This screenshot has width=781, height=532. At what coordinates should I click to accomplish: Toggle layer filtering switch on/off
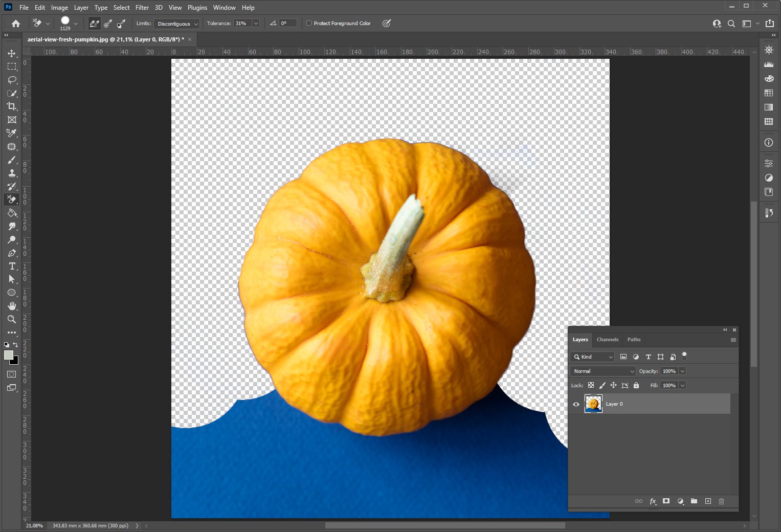click(684, 356)
